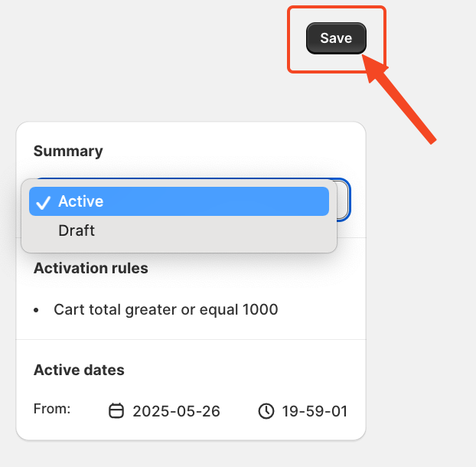The height and width of the screenshot is (467, 476).
Task: Click the Active dates heading
Action: [79, 370]
